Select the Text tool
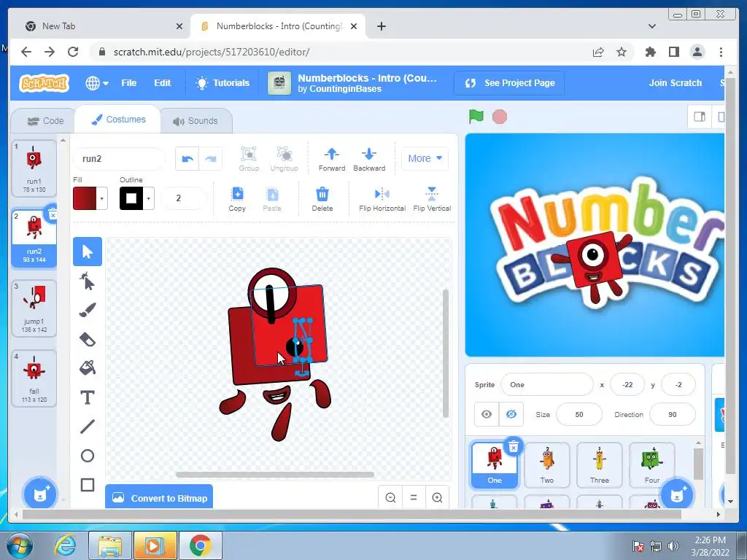This screenshot has width=747, height=560. click(88, 397)
